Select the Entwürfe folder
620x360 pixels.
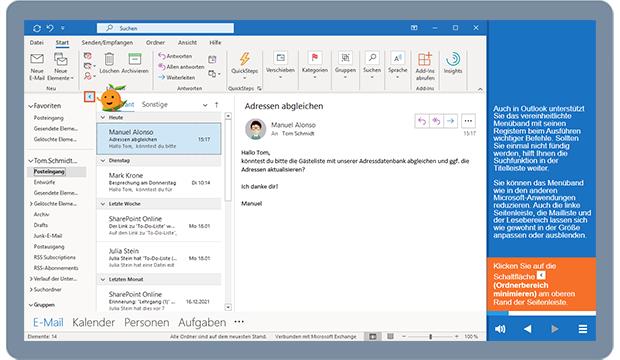point(44,182)
